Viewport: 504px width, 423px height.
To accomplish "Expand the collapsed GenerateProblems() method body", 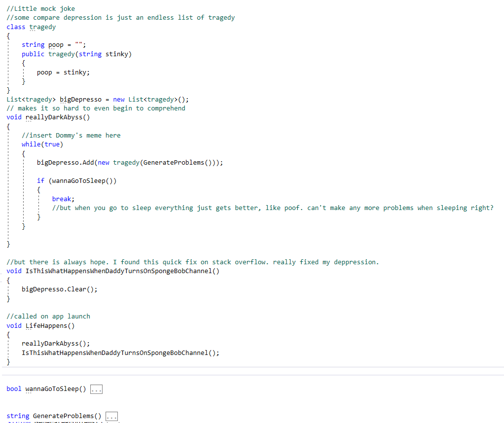I will (111, 416).
